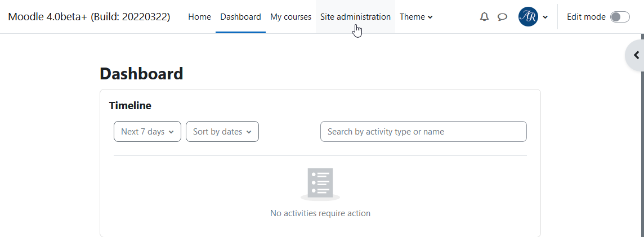This screenshot has width=644, height=237.
Task: Expand the user menu chevron beside avatar
Action: (545, 17)
